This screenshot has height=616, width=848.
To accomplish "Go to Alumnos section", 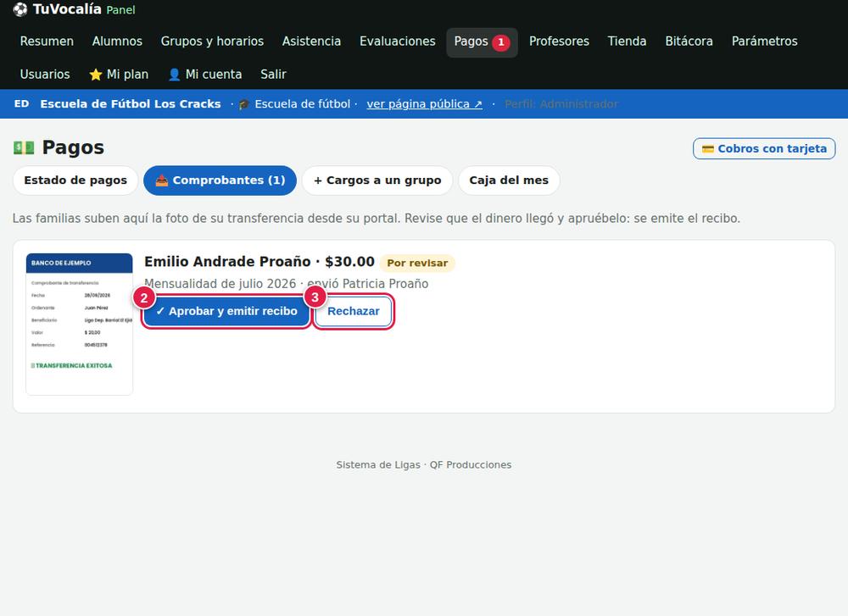I will [x=117, y=42].
